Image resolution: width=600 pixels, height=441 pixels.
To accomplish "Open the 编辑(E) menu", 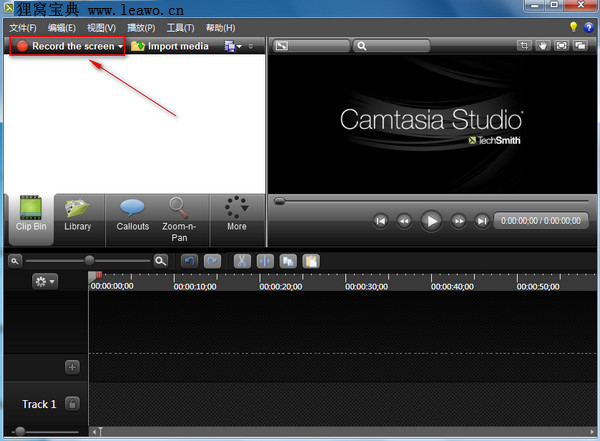I will [62, 28].
